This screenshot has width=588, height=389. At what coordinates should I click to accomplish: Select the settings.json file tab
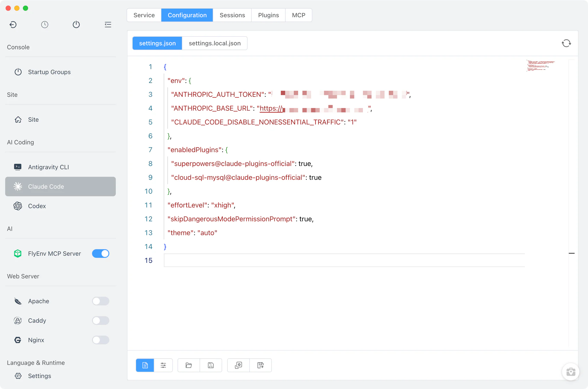point(157,43)
